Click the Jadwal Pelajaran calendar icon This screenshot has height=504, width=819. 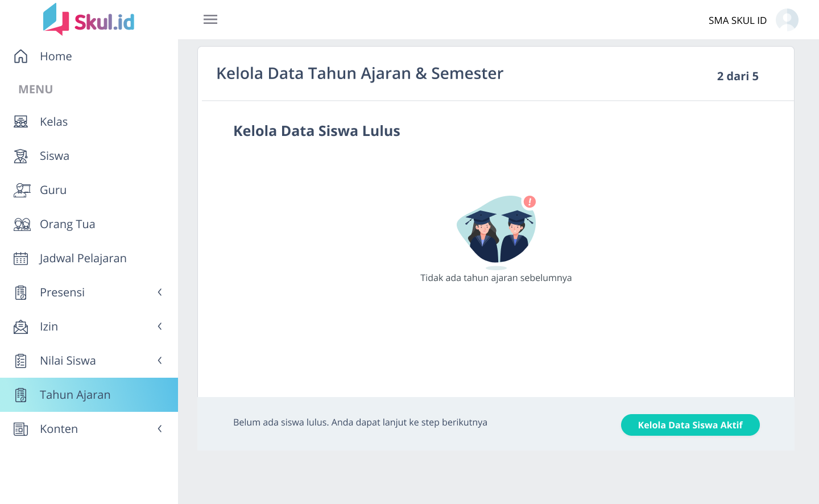tap(21, 258)
